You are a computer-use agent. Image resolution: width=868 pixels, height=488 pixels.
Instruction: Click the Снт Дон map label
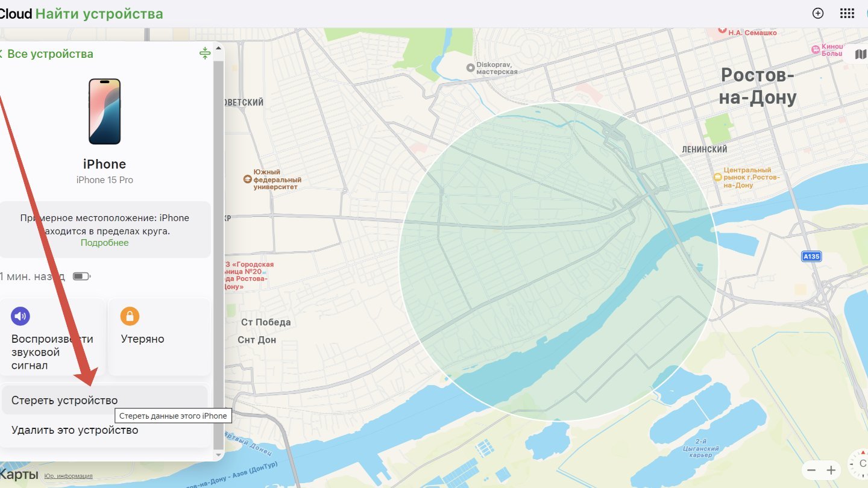[257, 340]
